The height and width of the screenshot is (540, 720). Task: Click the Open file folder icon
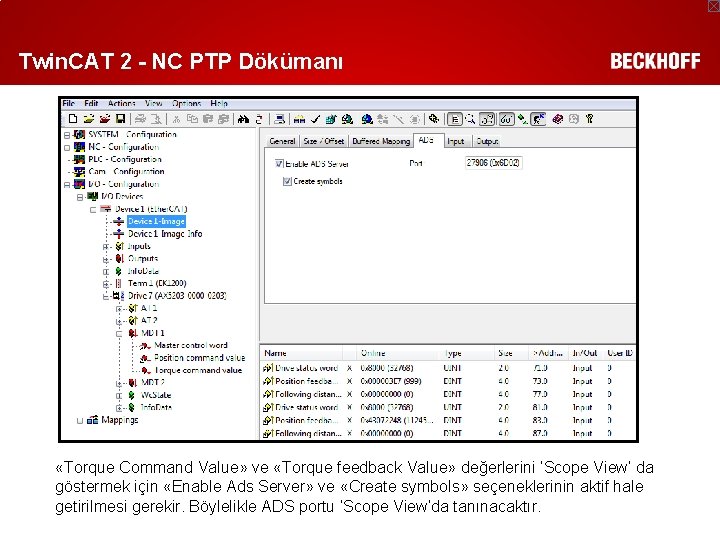[89, 119]
